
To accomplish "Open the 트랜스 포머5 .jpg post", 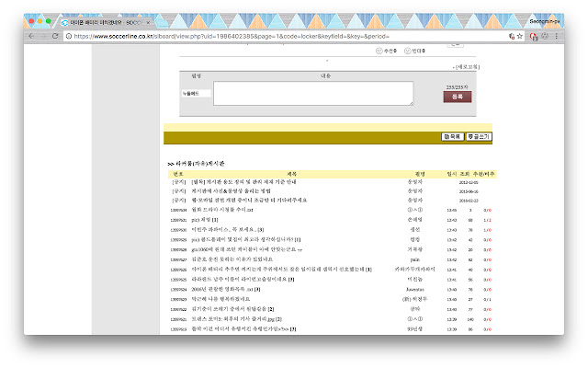I will coord(237,319).
